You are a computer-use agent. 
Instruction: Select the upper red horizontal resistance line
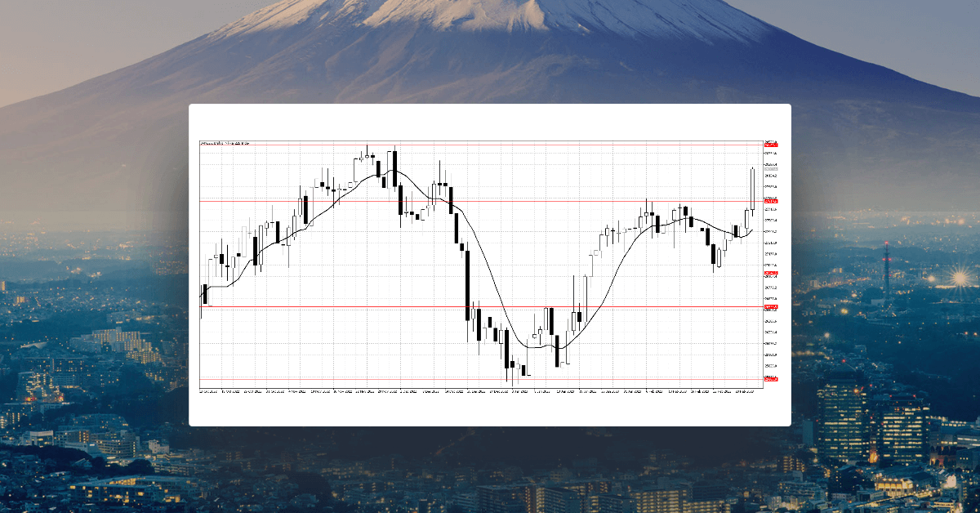pyautogui.click(x=490, y=199)
